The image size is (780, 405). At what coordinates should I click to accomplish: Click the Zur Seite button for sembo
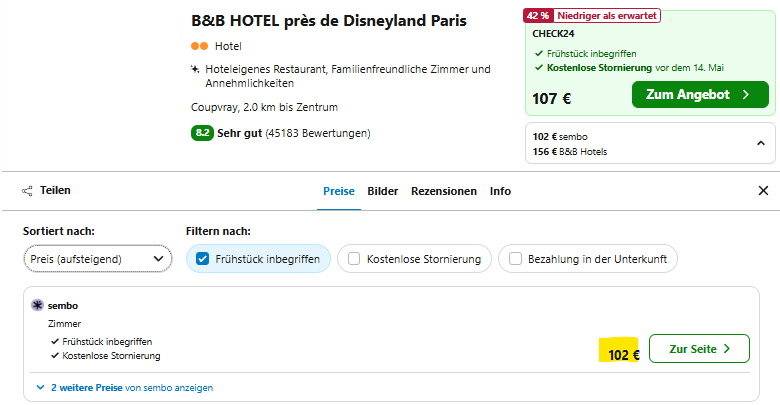[x=699, y=349]
